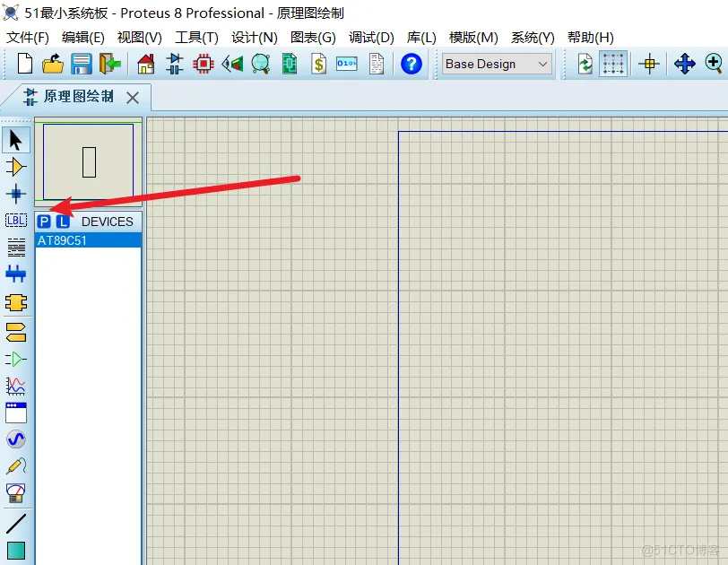Open PCB Layout chip icon
Screen dimensions: 728x565
click(204, 64)
